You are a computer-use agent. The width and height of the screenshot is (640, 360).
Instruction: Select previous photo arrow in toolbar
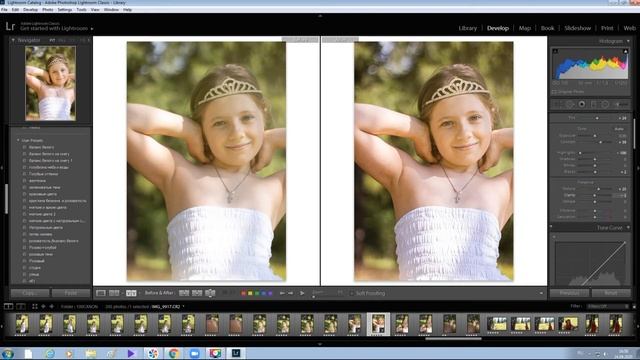click(x=282, y=293)
